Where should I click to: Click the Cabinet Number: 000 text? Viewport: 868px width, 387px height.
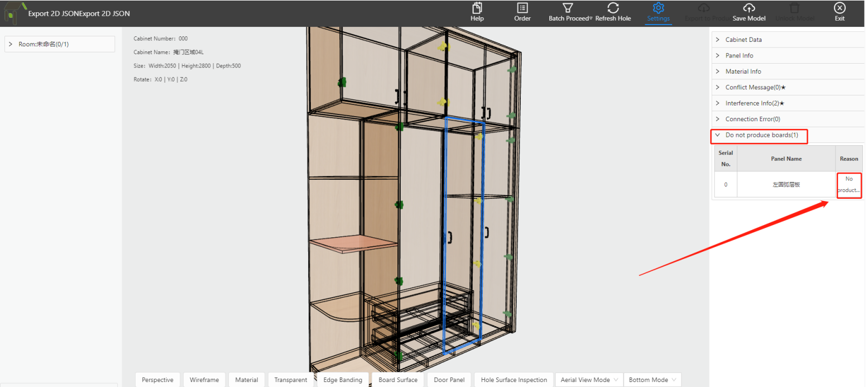pyautogui.click(x=161, y=39)
